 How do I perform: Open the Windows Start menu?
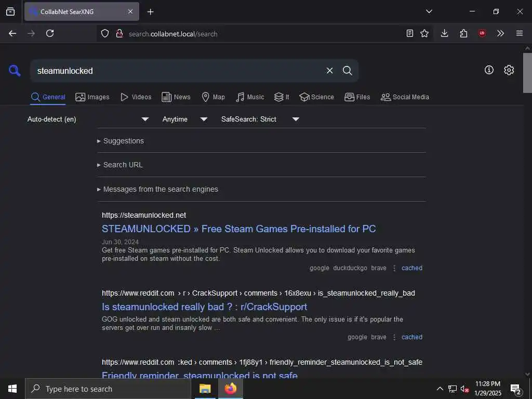(12, 389)
